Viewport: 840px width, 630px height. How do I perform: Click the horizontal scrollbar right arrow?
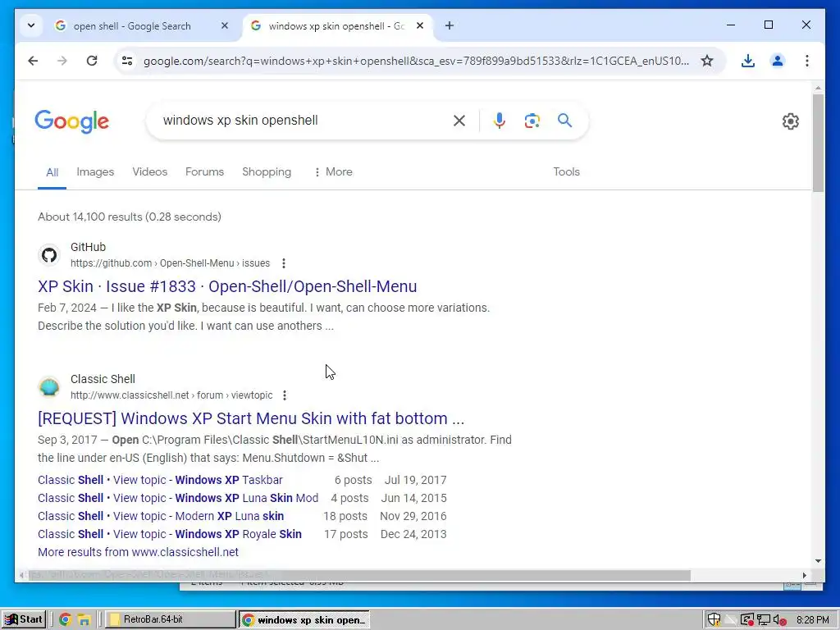[x=804, y=575]
